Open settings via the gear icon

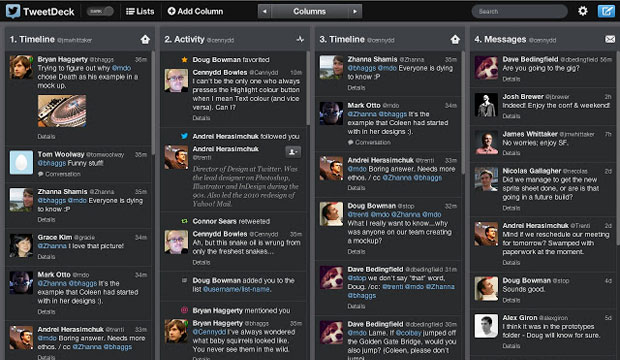(x=582, y=11)
